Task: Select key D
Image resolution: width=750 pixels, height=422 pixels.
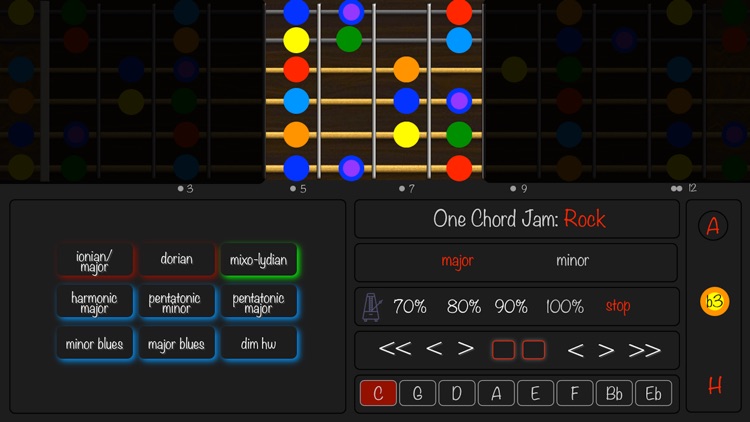Action: point(456,393)
